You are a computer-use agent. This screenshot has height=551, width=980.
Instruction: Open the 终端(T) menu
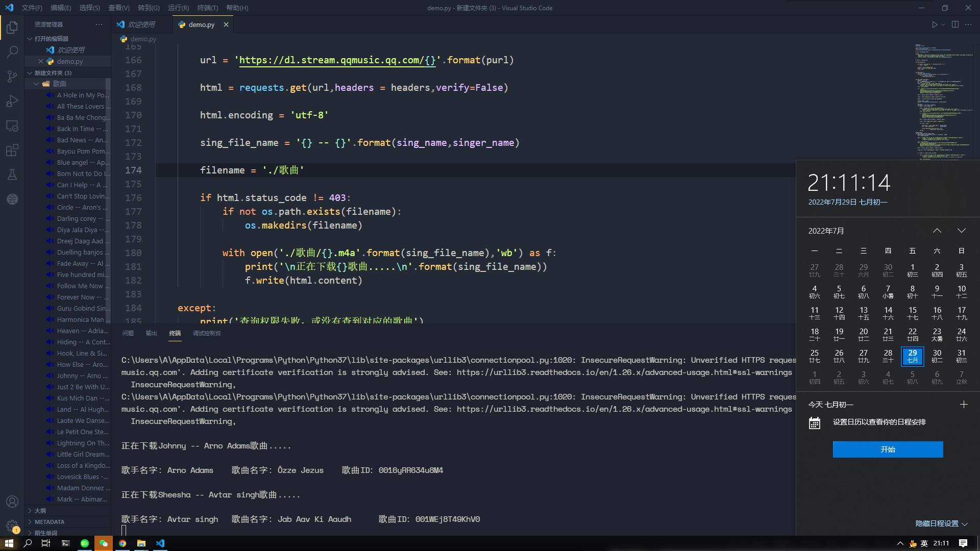207,8
